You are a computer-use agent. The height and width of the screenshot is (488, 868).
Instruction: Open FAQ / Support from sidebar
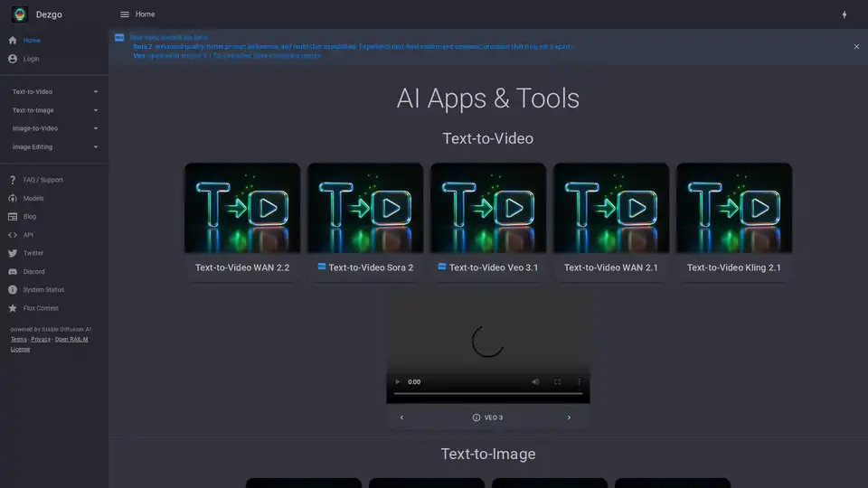click(x=42, y=180)
